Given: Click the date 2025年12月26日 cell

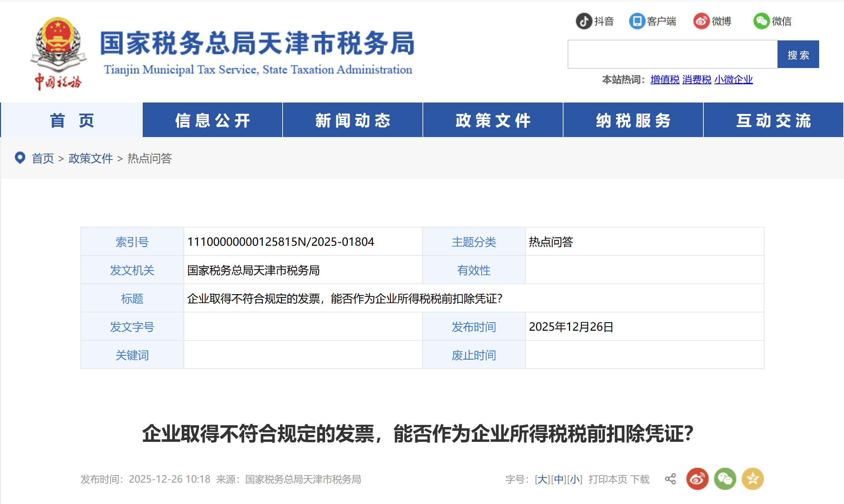Looking at the screenshot, I should [571, 327].
